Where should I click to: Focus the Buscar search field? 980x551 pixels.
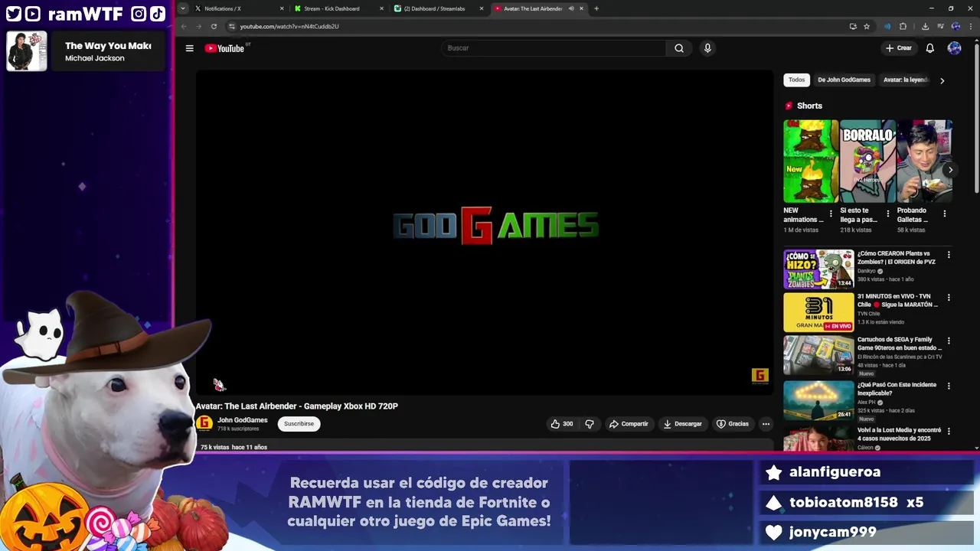[553, 48]
